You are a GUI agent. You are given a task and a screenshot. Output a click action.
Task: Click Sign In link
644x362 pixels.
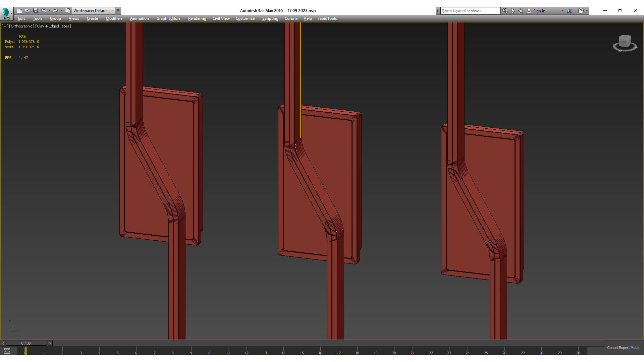(x=539, y=11)
